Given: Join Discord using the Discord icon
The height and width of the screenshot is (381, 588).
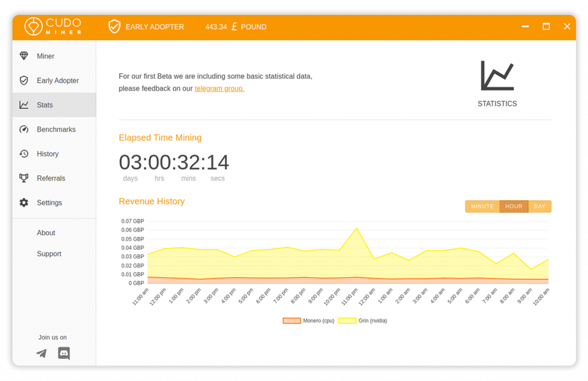Looking at the screenshot, I should click(x=64, y=353).
